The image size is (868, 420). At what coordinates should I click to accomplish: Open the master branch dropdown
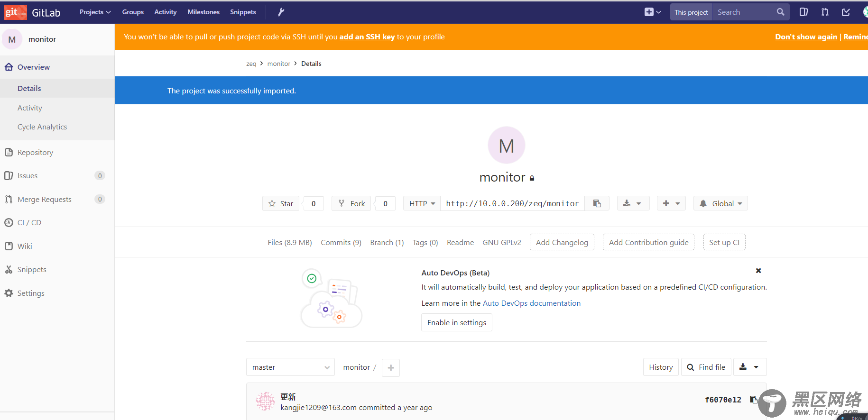point(290,367)
